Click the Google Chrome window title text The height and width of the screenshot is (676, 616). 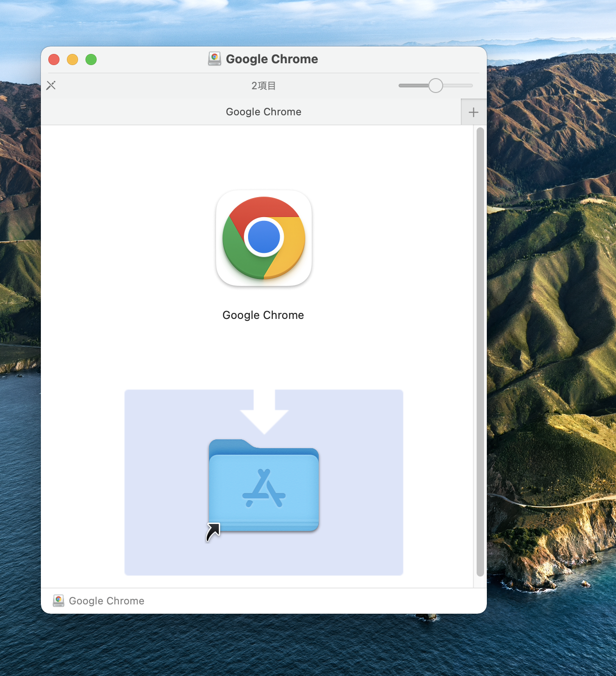tap(272, 59)
